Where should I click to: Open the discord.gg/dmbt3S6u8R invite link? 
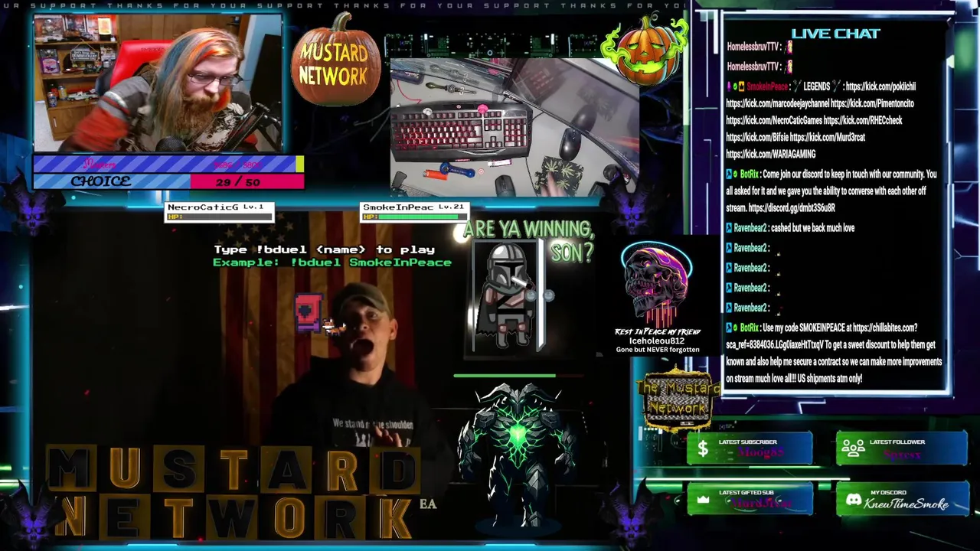792,208
